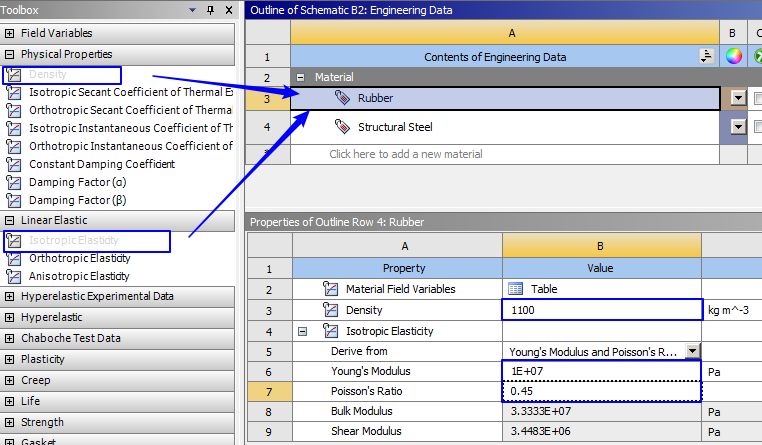Click the Poisson's Ratio property label

(x=366, y=391)
